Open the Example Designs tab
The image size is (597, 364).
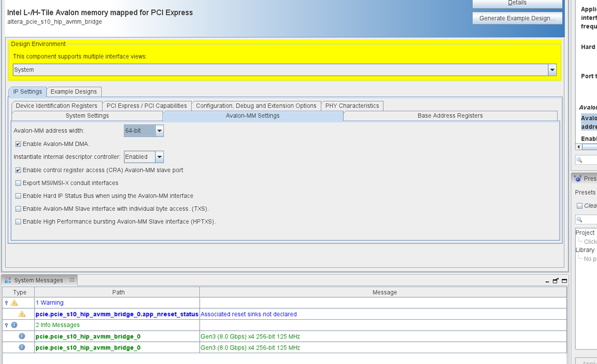tap(74, 91)
